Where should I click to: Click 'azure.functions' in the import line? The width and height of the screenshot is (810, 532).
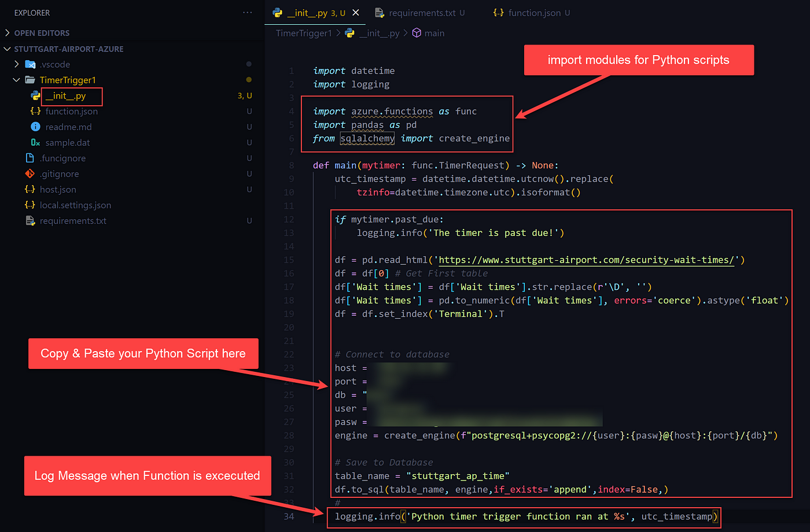(x=392, y=111)
